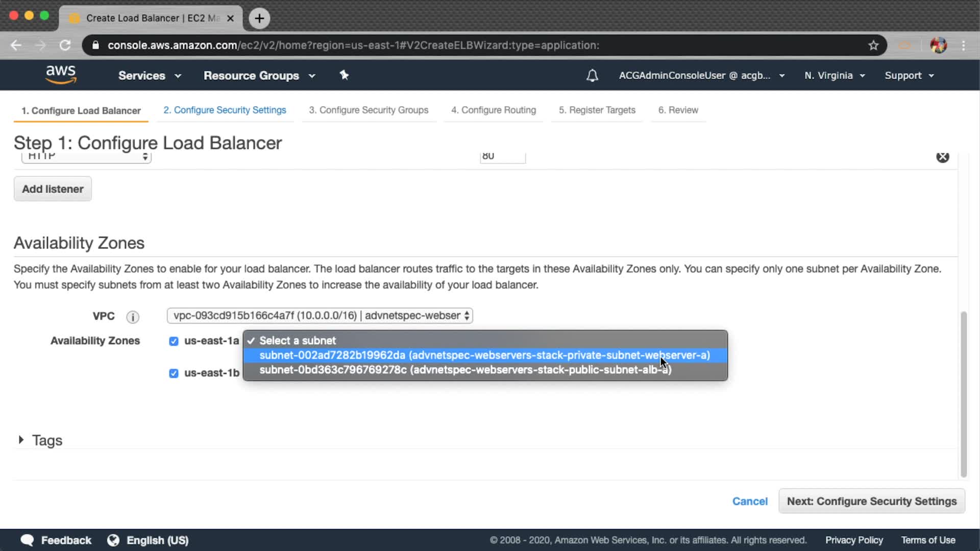Click the pin shortcut icon in navbar
This screenshot has height=551, width=980.
coord(344,75)
